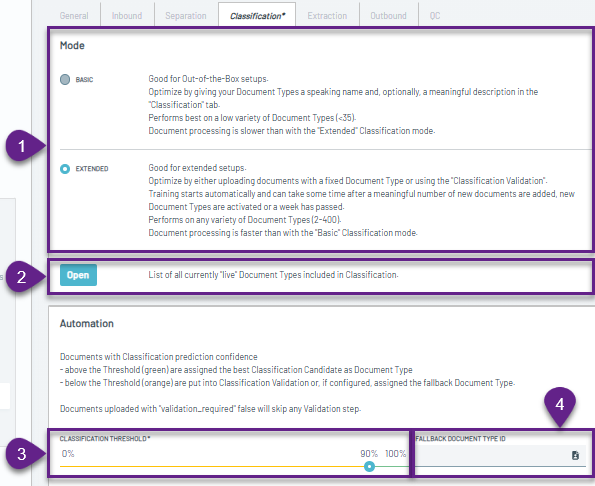Click the Open button for live Document Types
The image size is (595, 486).
[78, 275]
